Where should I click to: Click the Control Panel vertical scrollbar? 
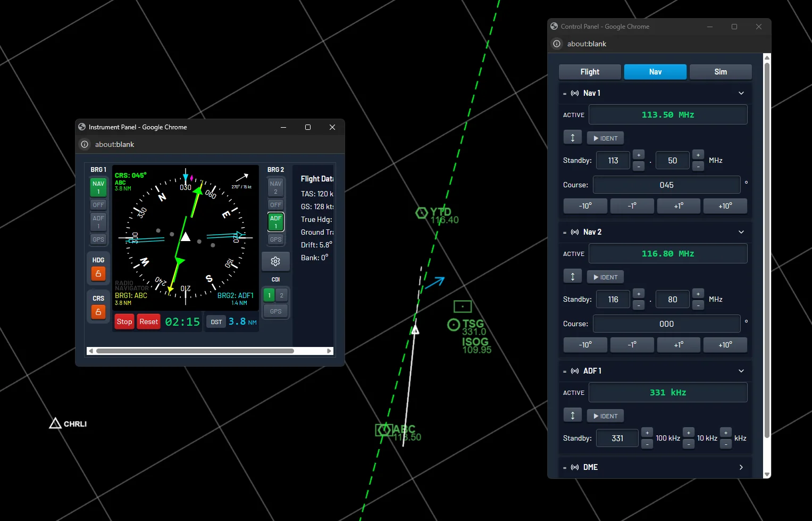coord(767,250)
